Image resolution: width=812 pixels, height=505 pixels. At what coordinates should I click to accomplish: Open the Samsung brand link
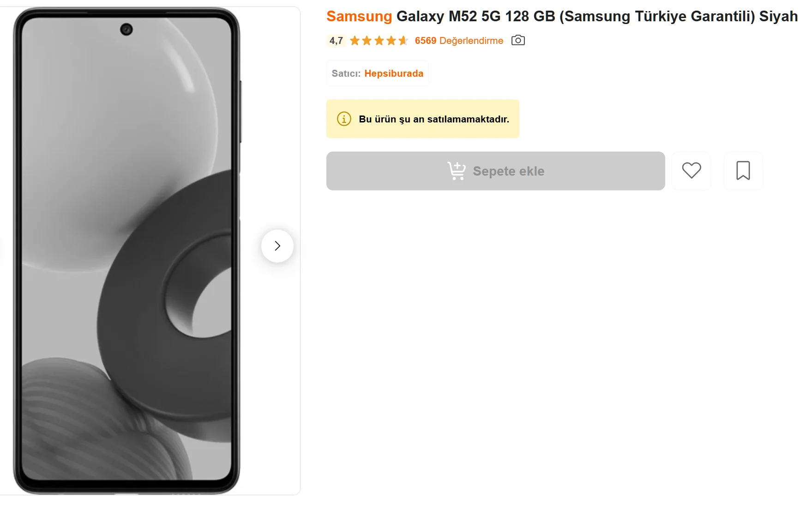[359, 16]
